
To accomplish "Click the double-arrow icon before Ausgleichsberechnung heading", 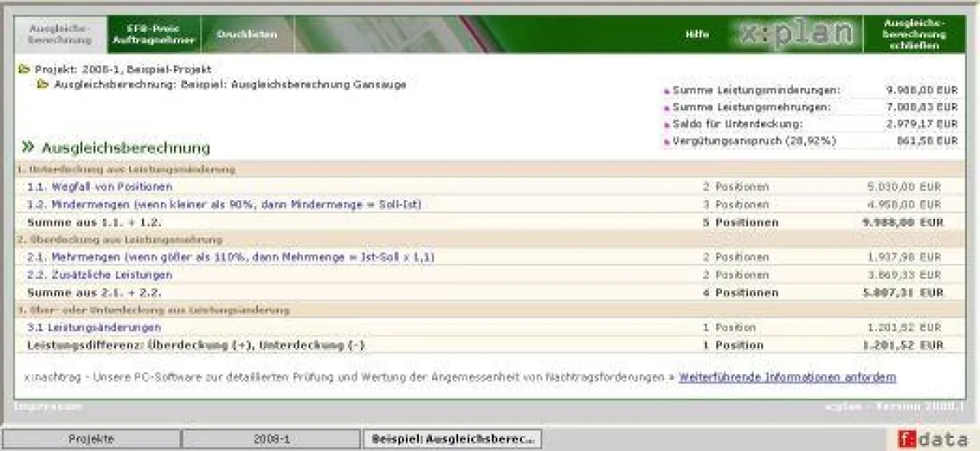I will [28, 147].
